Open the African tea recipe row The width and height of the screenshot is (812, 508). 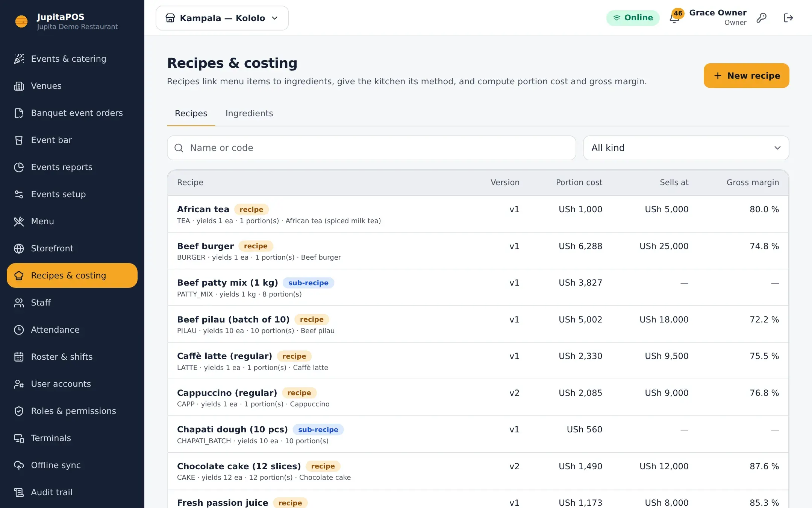click(x=478, y=214)
